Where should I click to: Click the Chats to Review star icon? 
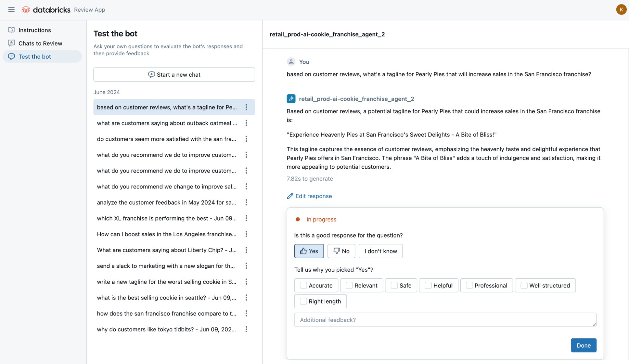pos(12,43)
